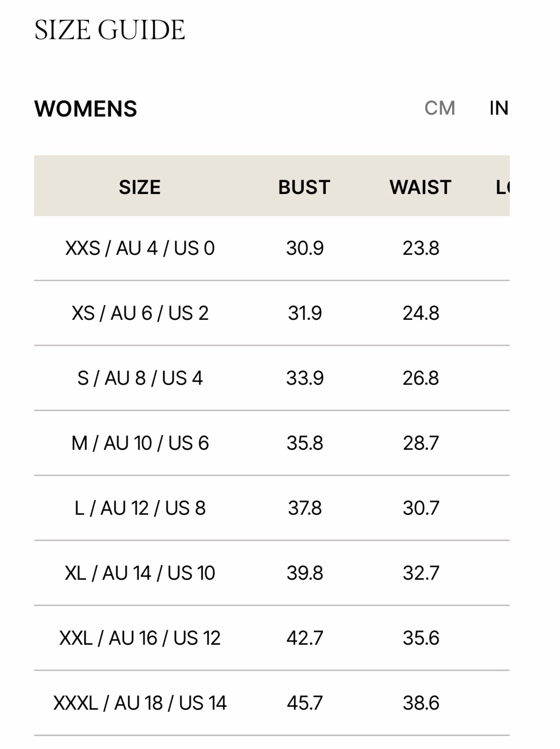Screen dimensions: 560x749
Task: Select the bust value 35.8
Action: [305, 443]
